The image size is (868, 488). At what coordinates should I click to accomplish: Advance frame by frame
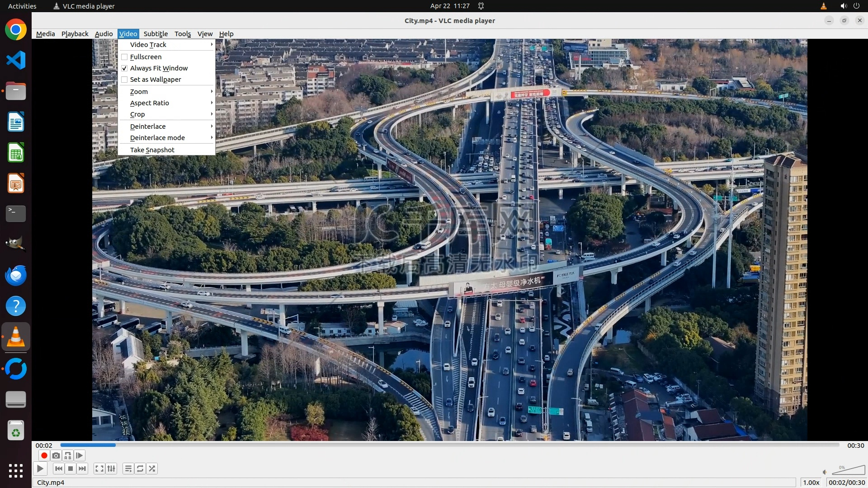coord(80,455)
